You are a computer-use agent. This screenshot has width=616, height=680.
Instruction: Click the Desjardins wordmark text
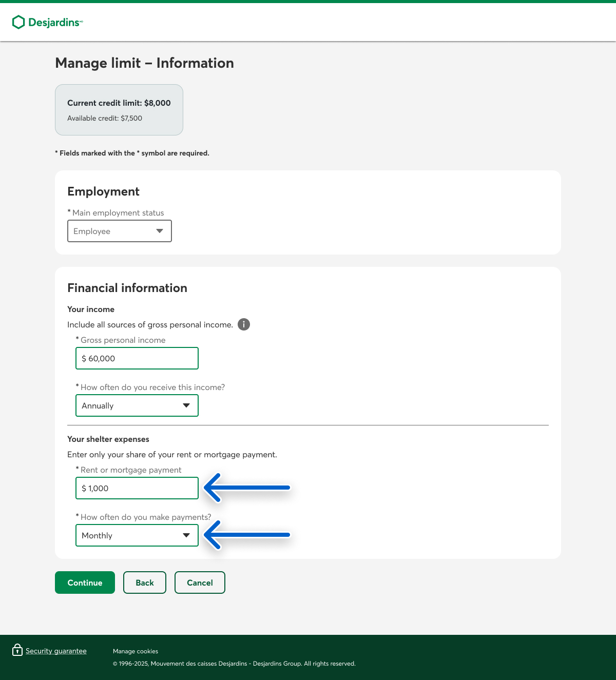coord(54,23)
